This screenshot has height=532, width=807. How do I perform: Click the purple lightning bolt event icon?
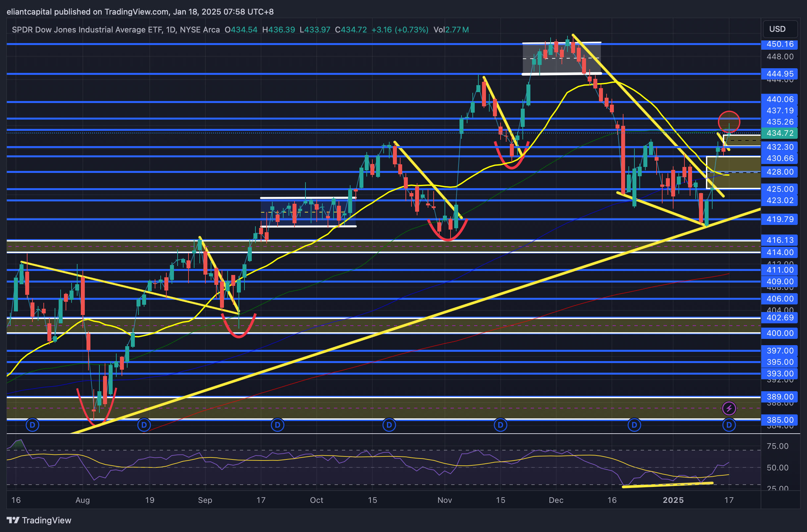coord(729,408)
